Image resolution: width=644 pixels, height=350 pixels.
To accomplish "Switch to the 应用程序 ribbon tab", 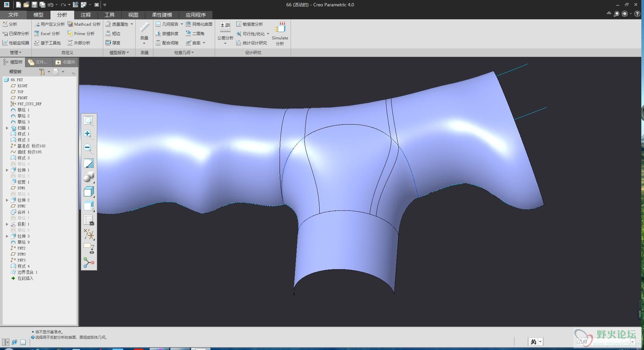I will (x=196, y=15).
